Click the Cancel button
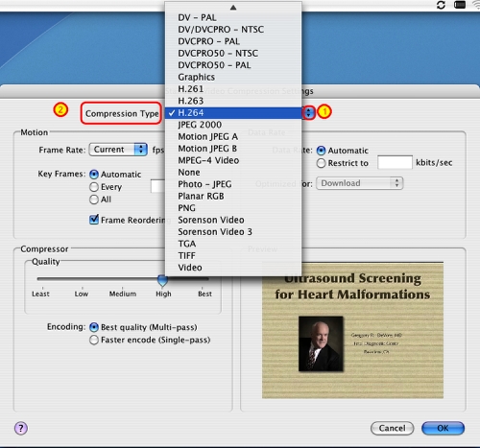480x448 pixels. point(392,428)
